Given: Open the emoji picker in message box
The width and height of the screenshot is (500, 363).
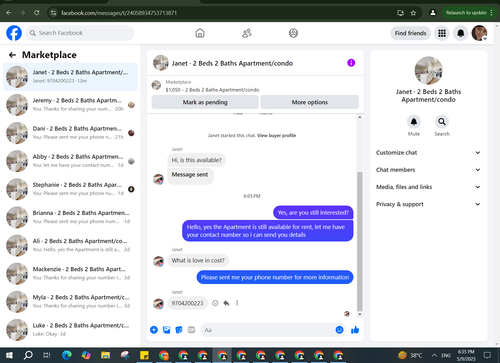Looking at the screenshot, I should tap(339, 330).
